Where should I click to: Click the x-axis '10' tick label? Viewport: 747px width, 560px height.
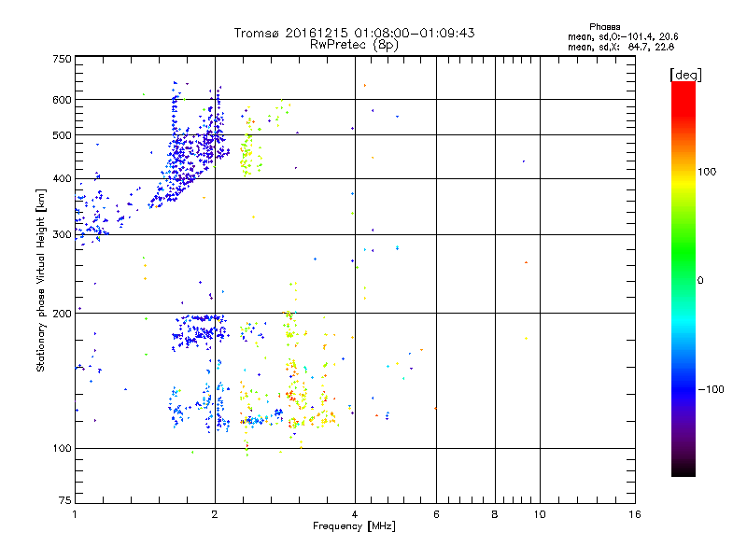pos(540,514)
